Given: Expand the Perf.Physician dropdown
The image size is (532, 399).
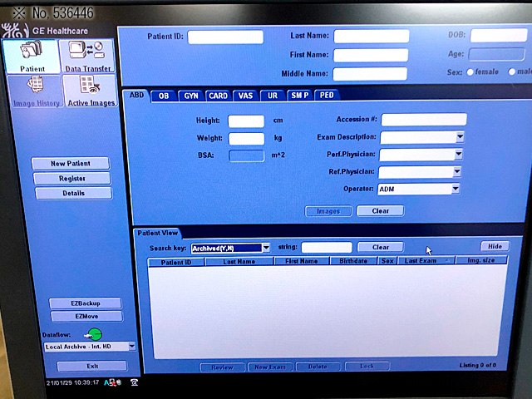Looking at the screenshot, I should click(458, 155).
